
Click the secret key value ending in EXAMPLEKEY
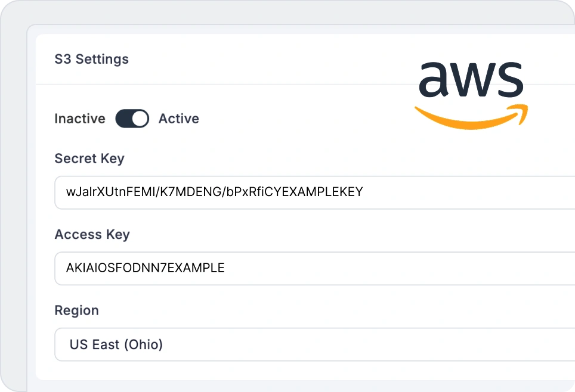pos(215,192)
